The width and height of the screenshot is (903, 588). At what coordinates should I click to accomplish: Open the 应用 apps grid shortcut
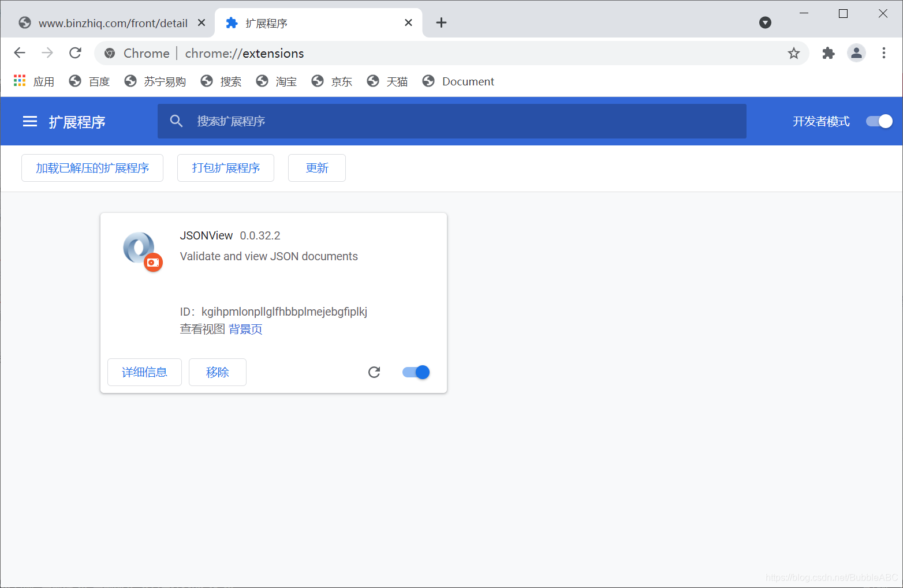(x=34, y=81)
